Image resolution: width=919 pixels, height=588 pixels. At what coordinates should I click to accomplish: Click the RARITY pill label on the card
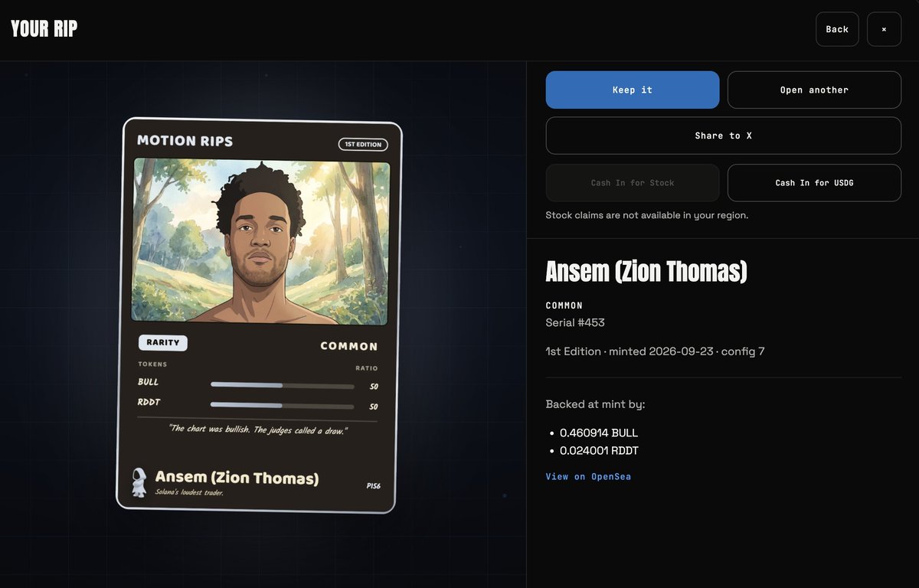(162, 343)
